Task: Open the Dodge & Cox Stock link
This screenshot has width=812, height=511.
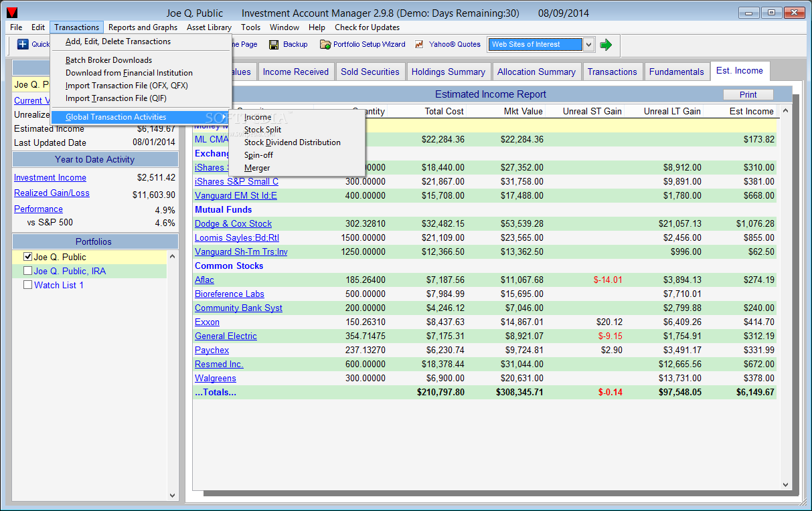Action: (x=234, y=224)
